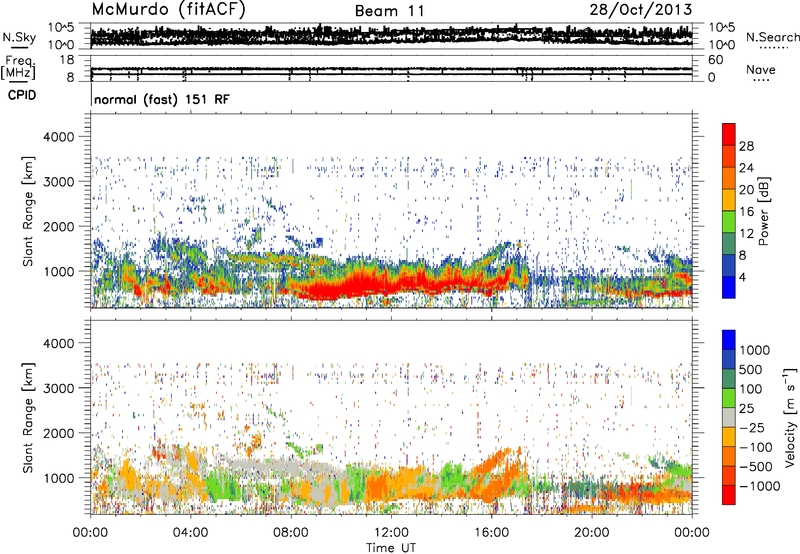Screen dimensions: 800x554
Task: Click the '08:00' time axis label
Action: (290, 533)
